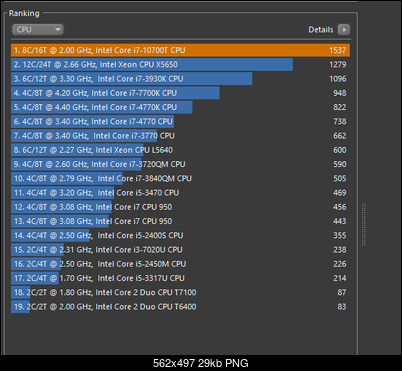
Task: Select the Core 2 Duo T7100 row
Action: point(180,293)
